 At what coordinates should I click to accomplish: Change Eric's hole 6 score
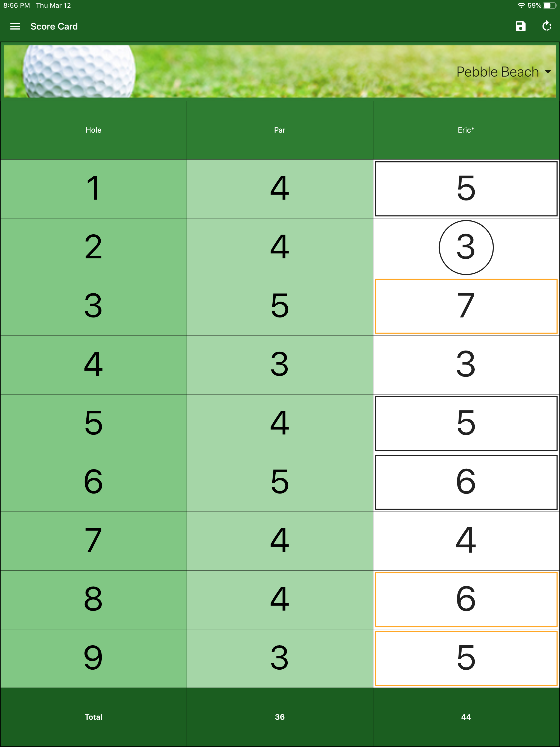coord(466,482)
